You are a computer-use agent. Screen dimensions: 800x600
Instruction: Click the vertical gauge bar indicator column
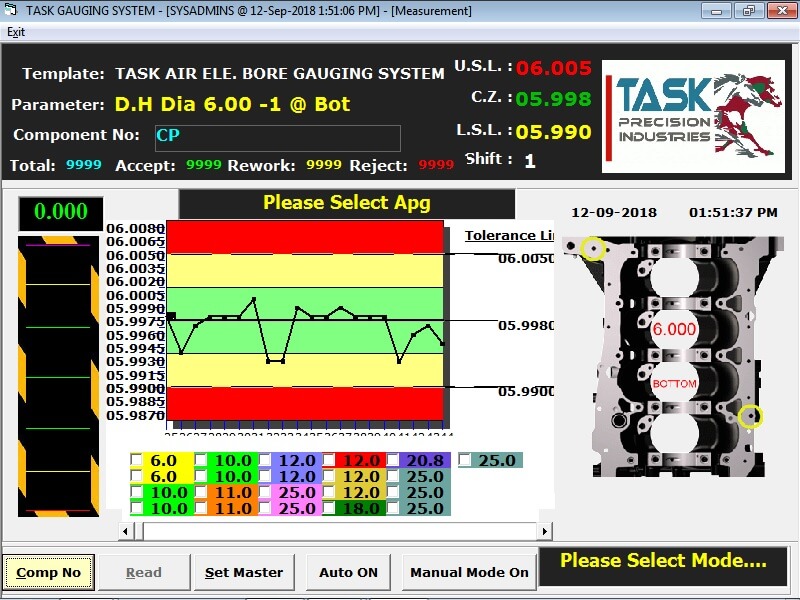pos(58,376)
